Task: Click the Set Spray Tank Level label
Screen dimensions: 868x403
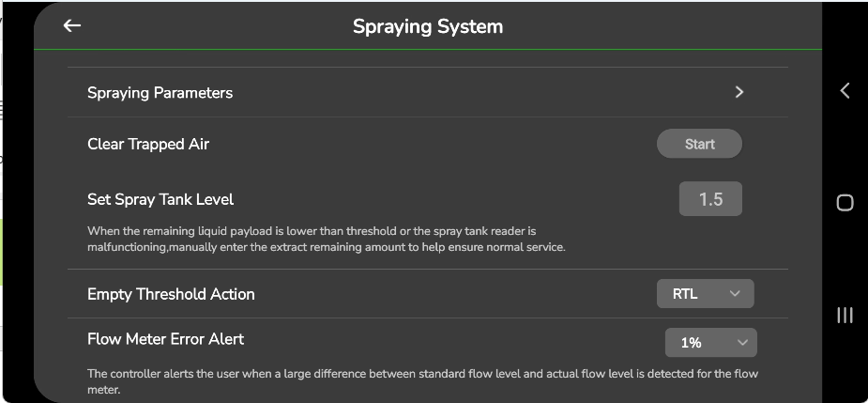Action: pyautogui.click(x=160, y=199)
